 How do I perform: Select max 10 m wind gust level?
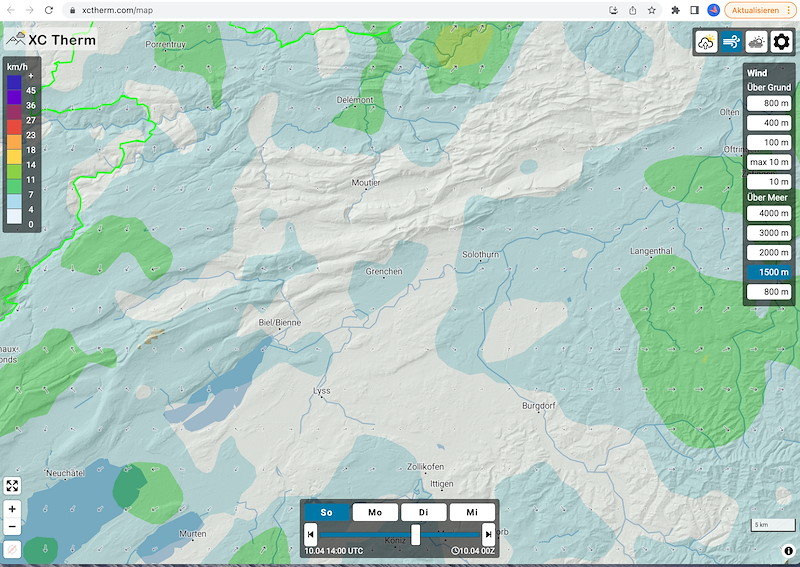click(769, 162)
